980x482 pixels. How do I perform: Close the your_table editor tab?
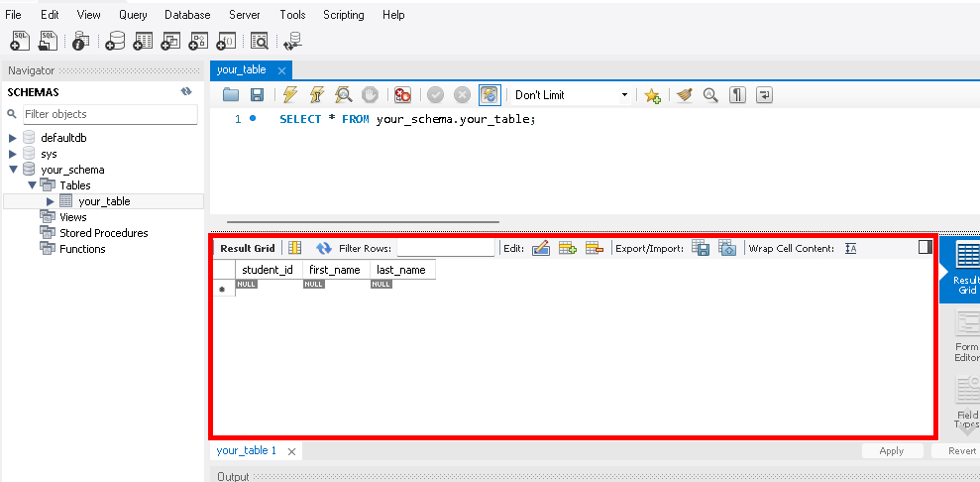pyautogui.click(x=281, y=70)
